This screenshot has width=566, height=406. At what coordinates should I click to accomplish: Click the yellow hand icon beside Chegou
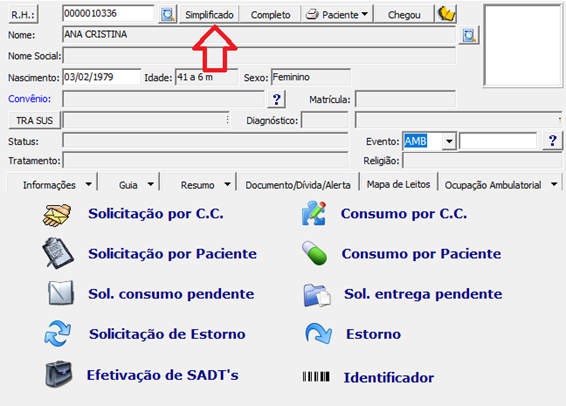446,14
